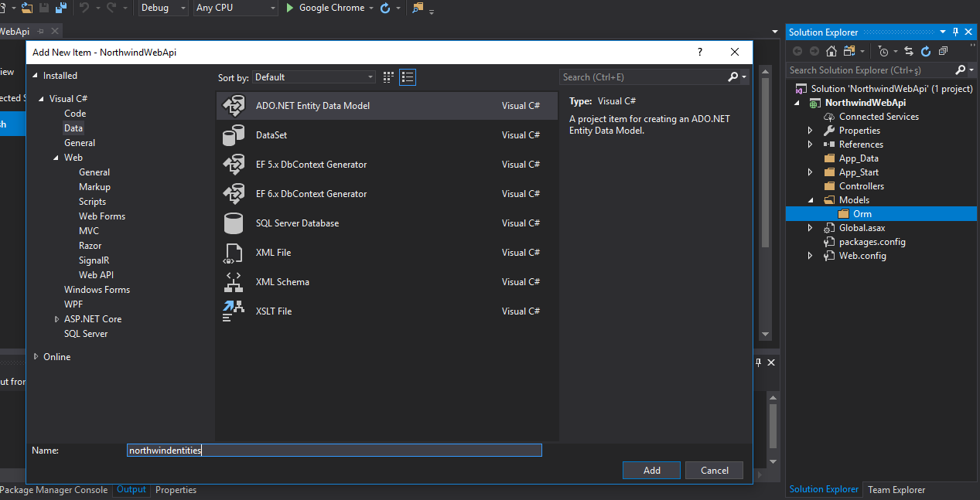Viewport: 980px width, 500px height.
Task: Select the SQL Server Database template
Action: coord(297,223)
